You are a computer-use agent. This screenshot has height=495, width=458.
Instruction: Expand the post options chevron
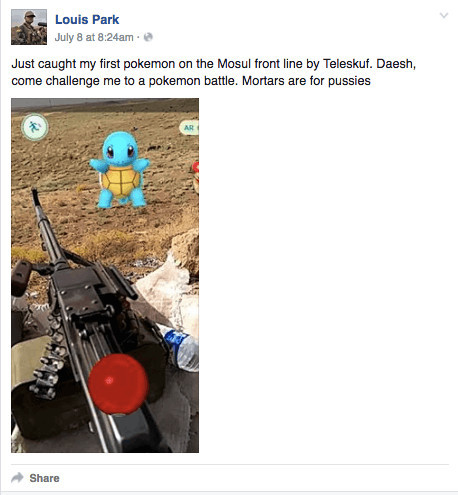(x=444, y=15)
